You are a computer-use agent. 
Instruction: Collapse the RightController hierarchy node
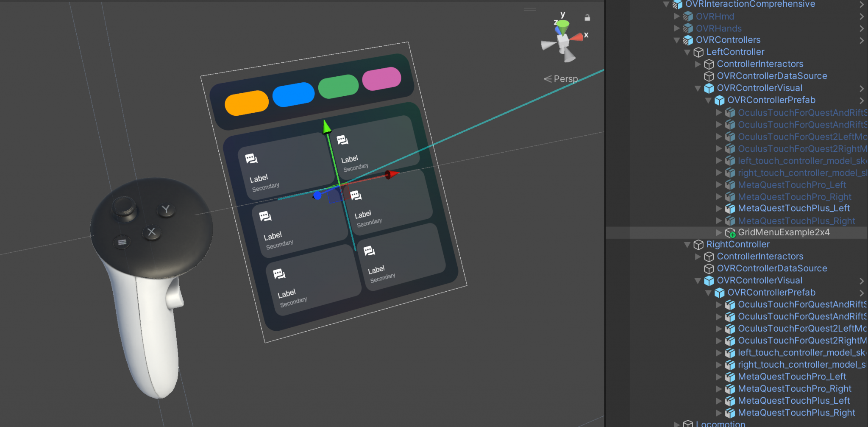click(687, 245)
